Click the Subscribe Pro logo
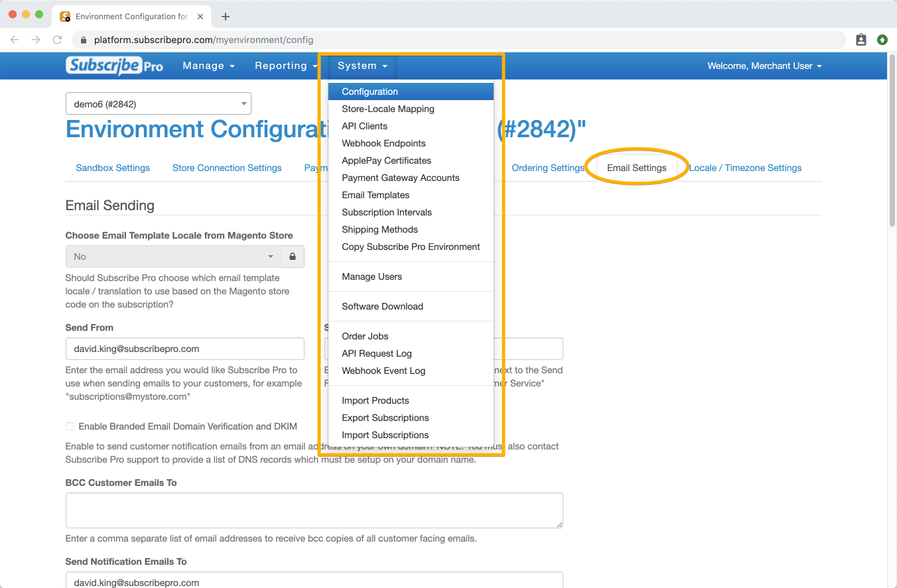This screenshot has width=897, height=588. pos(114,66)
